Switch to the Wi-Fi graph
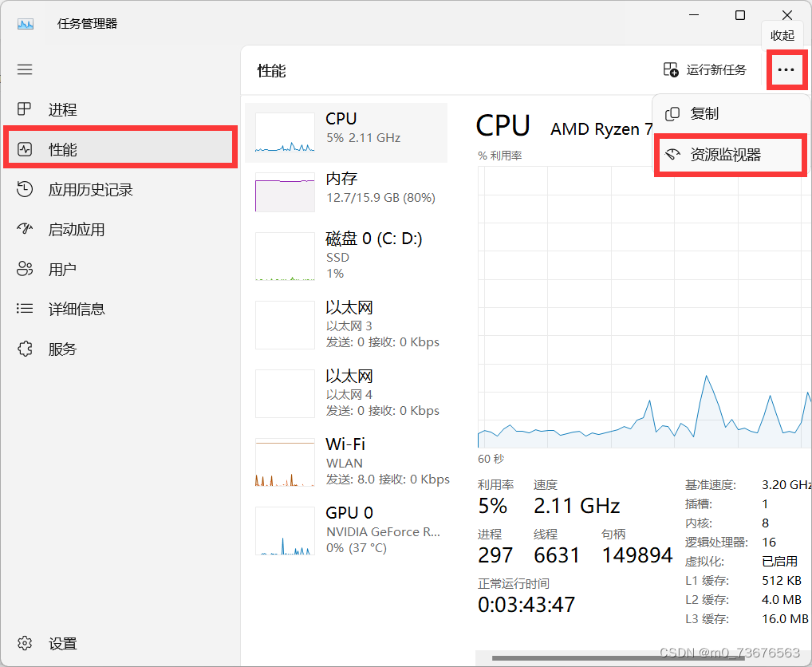This screenshot has height=667, width=812. [x=351, y=461]
